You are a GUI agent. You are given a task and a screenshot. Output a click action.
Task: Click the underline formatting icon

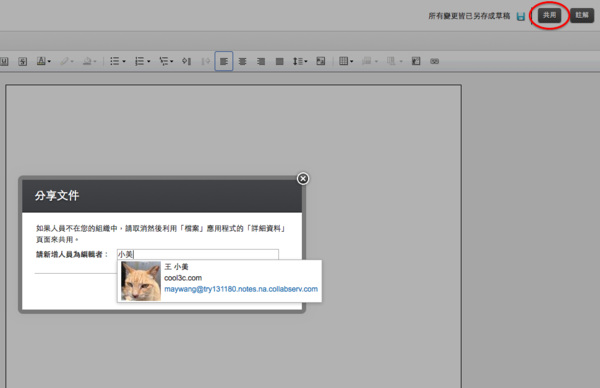click(x=4, y=61)
